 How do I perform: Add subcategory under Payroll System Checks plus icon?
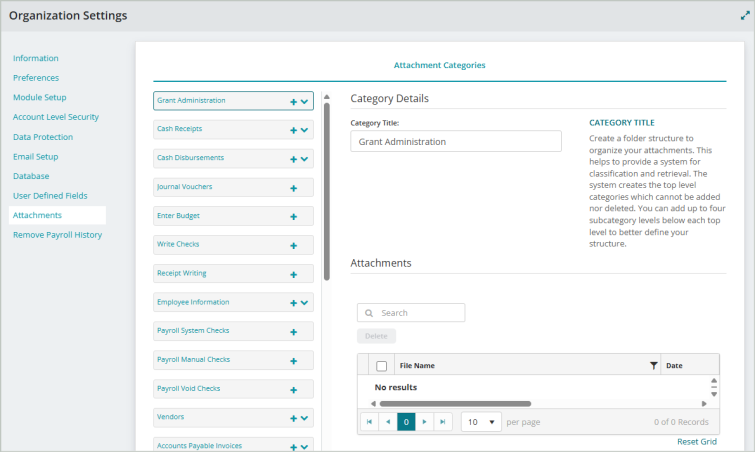click(293, 332)
